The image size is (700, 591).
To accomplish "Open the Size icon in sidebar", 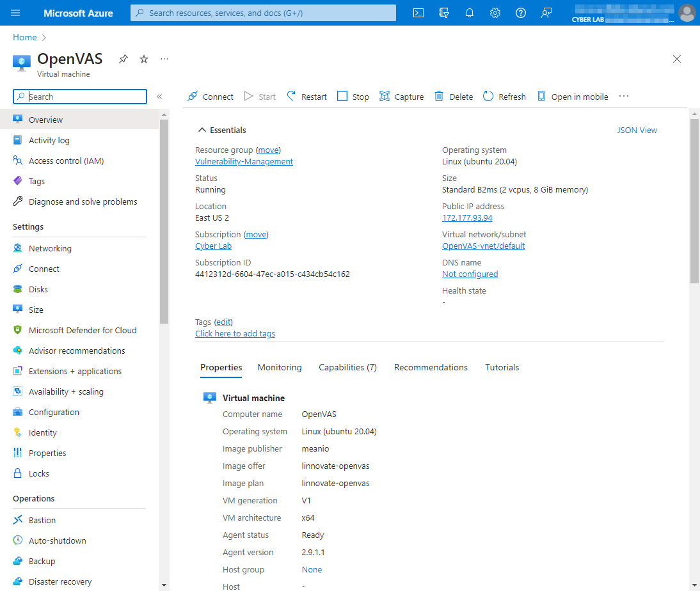I will coord(17,310).
